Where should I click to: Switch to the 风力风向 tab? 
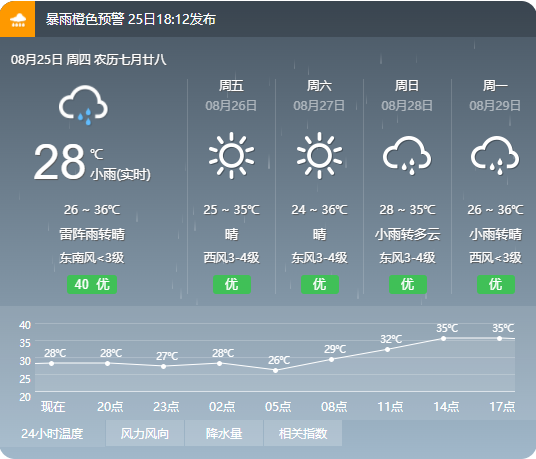pyautogui.click(x=145, y=433)
